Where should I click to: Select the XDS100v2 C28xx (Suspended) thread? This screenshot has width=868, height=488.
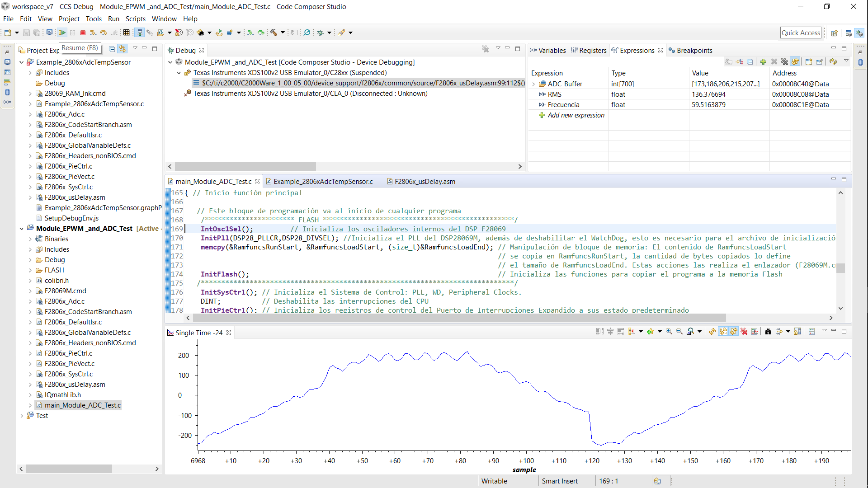290,73
